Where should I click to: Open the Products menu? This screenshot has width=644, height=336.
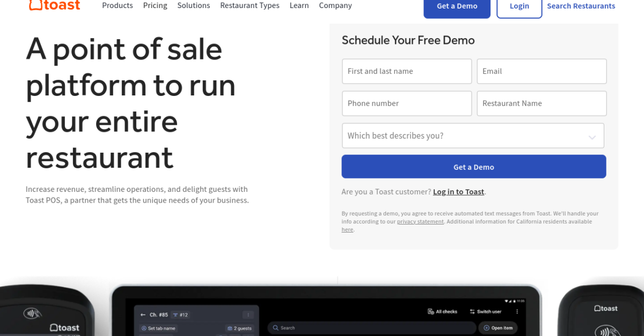pyautogui.click(x=118, y=5)
